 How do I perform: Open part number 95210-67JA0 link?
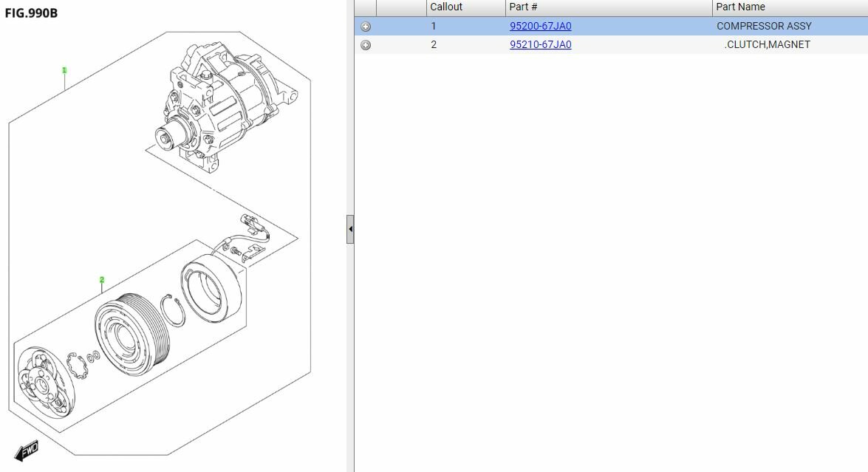(540, 44)
